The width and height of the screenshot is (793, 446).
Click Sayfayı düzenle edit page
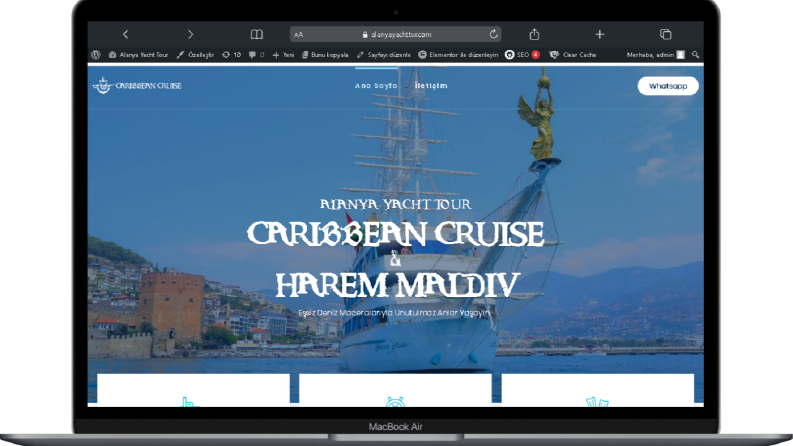point(383,55)
